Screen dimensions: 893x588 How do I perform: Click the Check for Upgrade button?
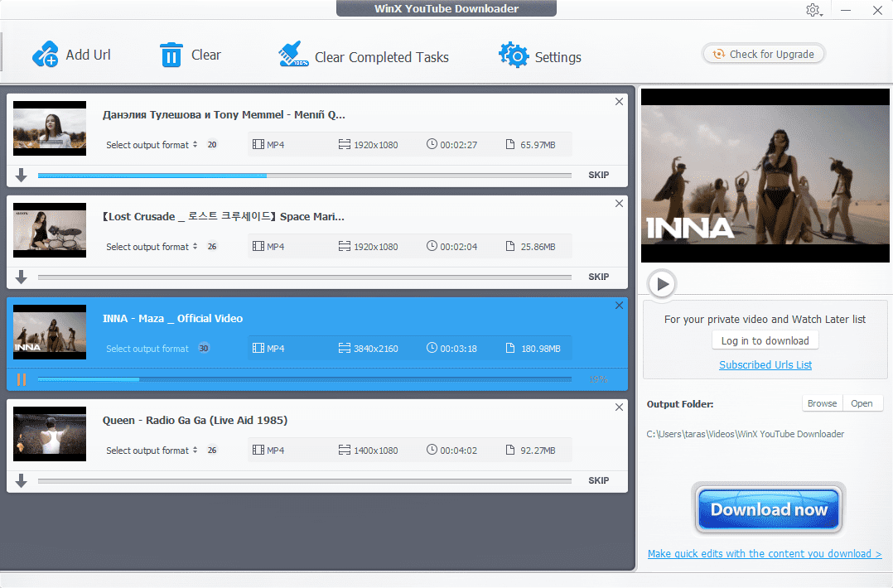(763, 54)
